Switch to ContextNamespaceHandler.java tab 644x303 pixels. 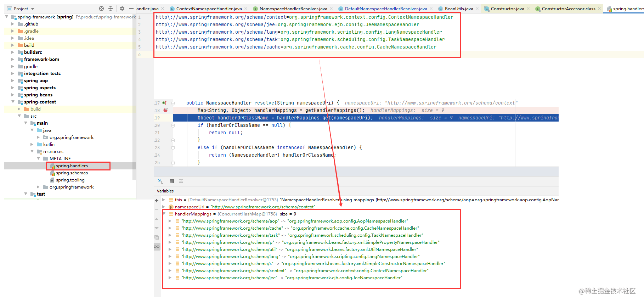pos(209,9)
